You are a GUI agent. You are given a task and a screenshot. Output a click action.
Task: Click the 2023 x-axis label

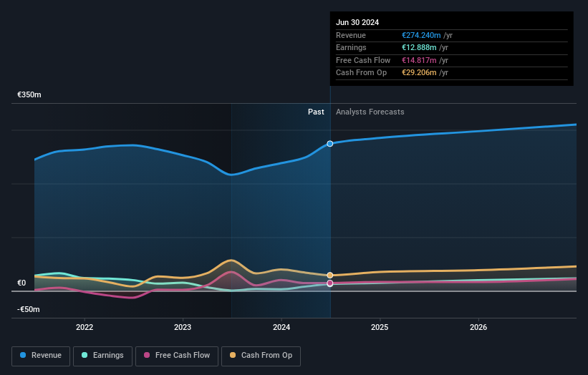(x=183, y=327)
